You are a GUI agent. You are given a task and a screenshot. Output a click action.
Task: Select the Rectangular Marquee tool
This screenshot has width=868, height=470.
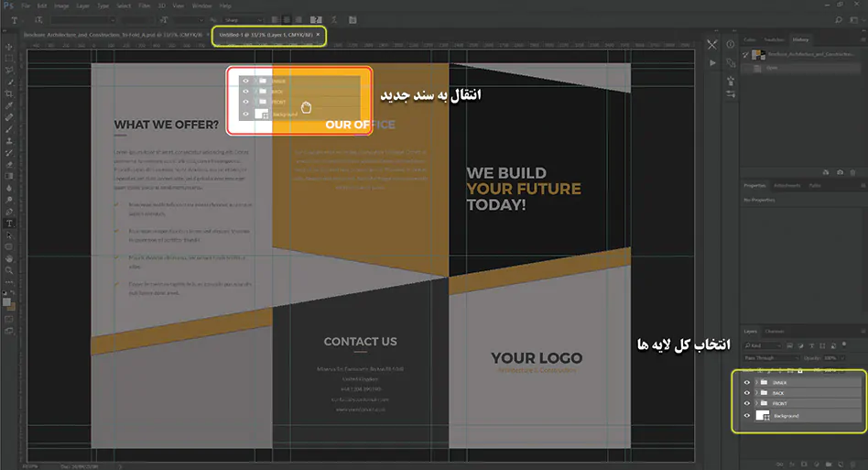(x=9, y=58)
